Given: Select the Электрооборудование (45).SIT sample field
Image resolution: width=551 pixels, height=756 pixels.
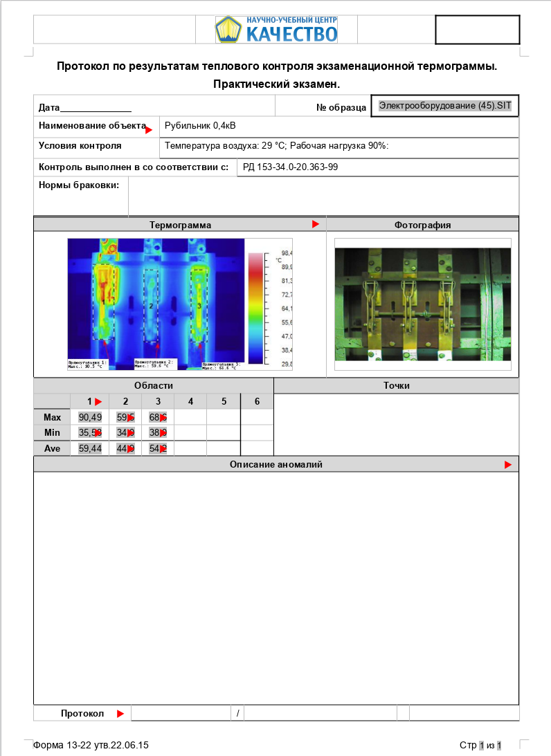Looking at the screenshot, I should 444,106.
